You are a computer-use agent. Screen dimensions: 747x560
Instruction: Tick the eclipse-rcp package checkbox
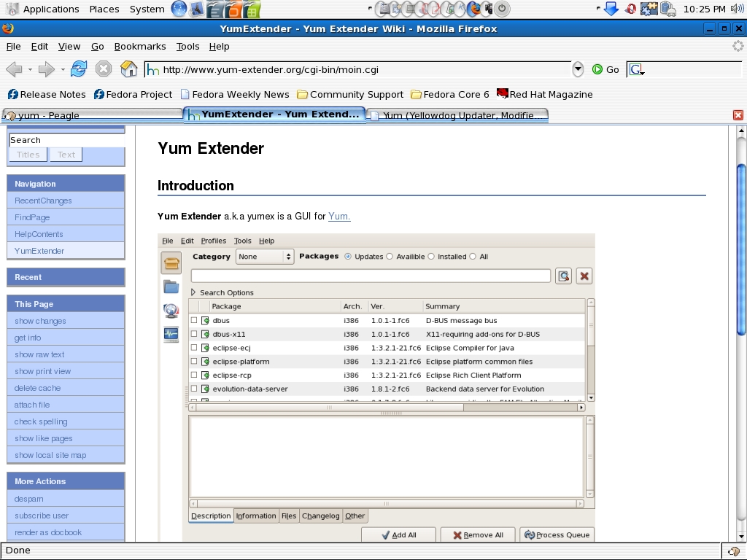pyautogui.click(x=194, y=375)
